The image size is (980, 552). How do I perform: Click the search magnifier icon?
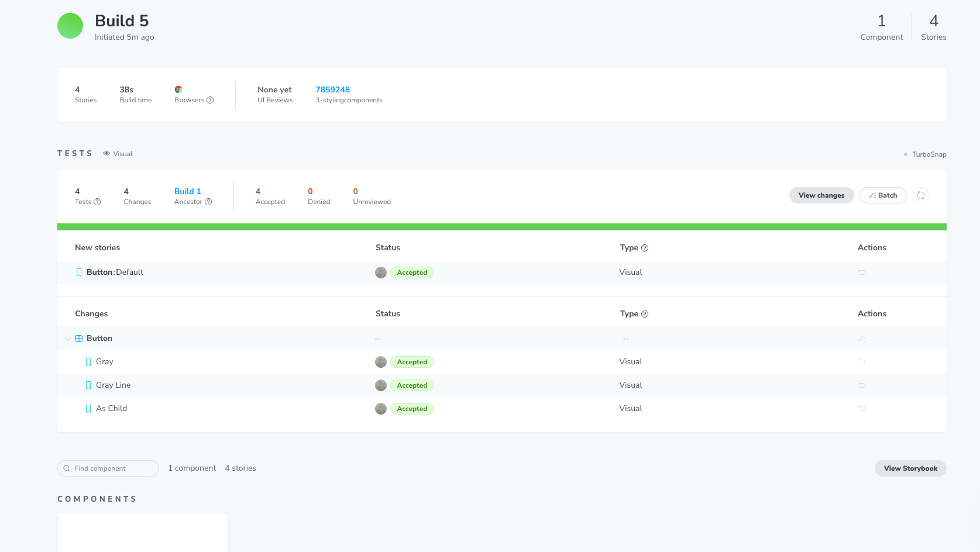[x=67, y=468]
